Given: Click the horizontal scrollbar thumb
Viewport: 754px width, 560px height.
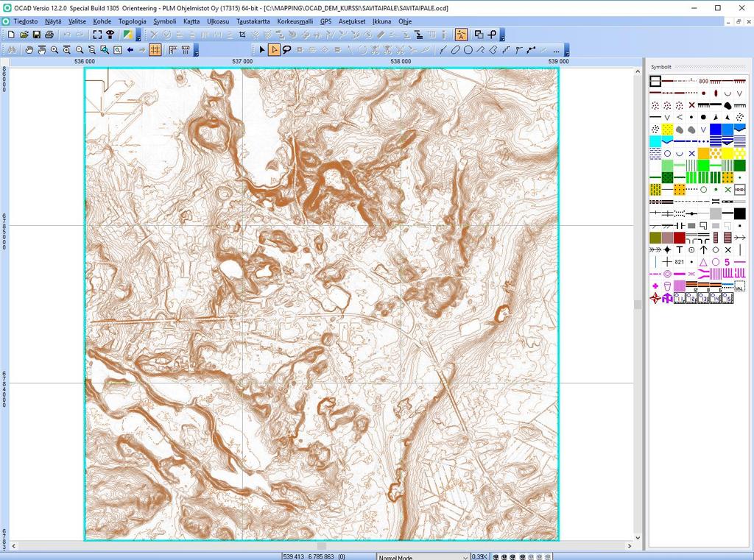Looking at the screenshot, I should click(x=322, y=546).
